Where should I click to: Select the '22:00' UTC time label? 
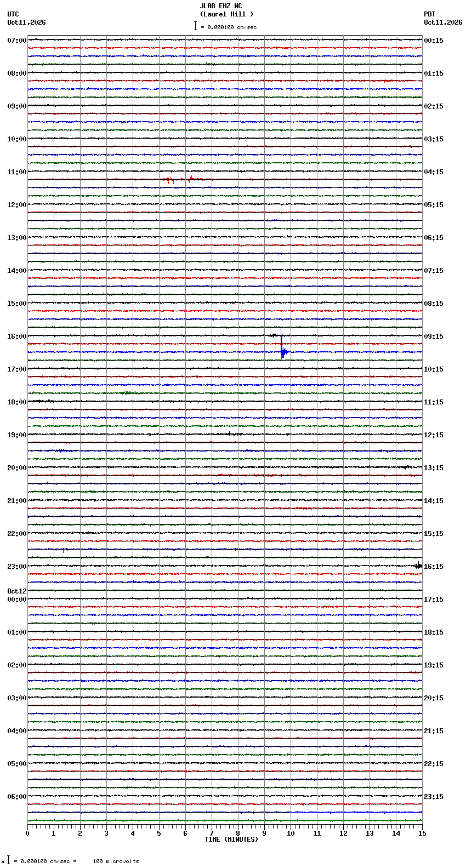point(17,534)
